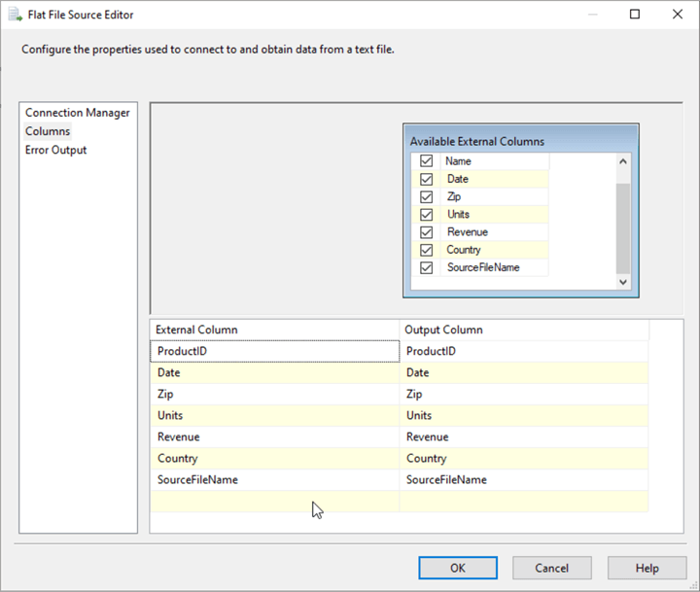The height and width of the screenshot is (592, 700).
Task: Select the ProductID external column cell
Action: point(274,351)
